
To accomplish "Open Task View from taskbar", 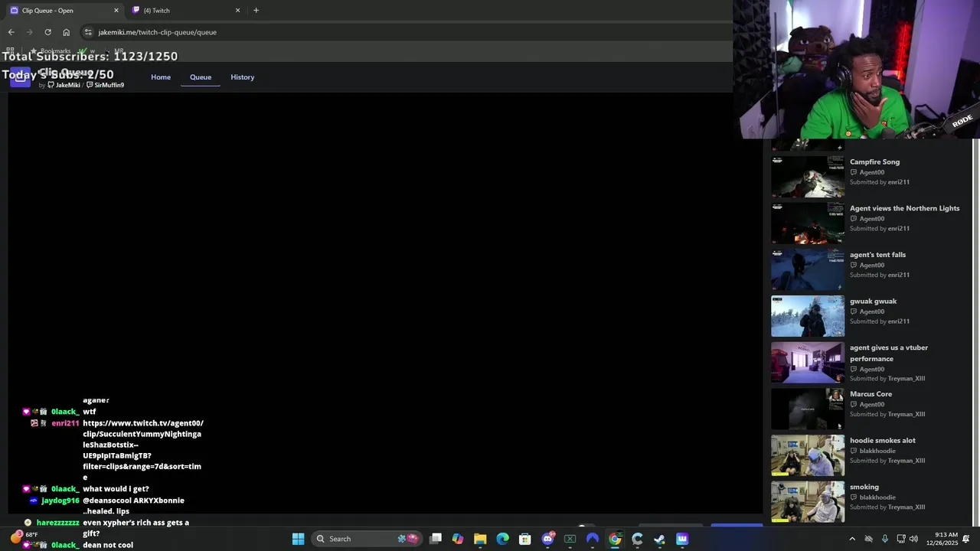I will [x=436, y=539].
